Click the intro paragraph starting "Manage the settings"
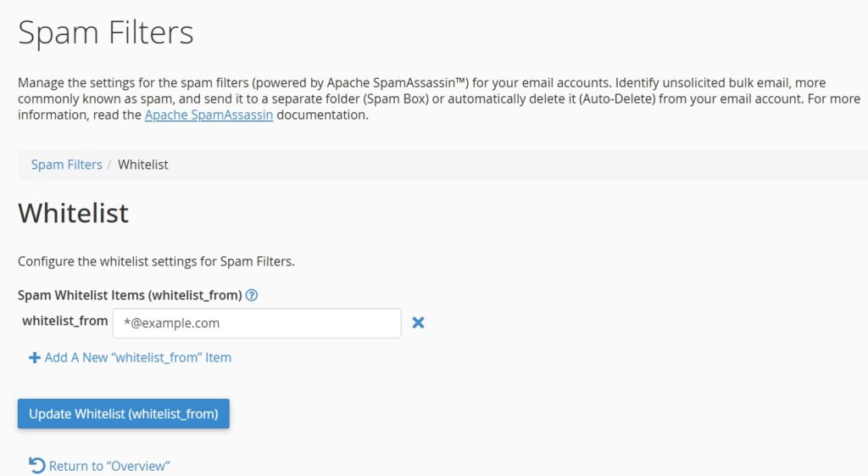This screenshot has height=476, width=868. 339,83
